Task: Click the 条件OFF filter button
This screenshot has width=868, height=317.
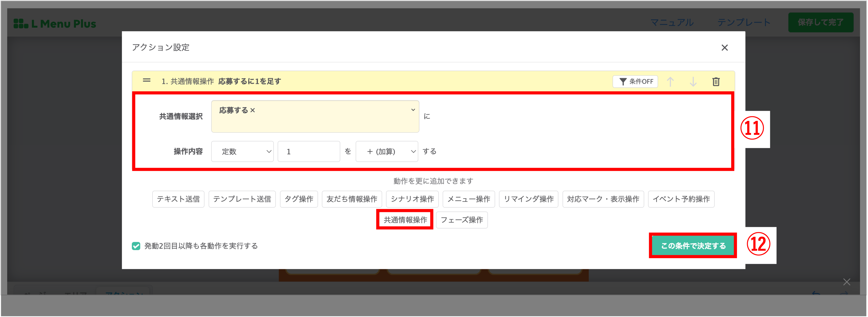Action: tap(635, 82)
